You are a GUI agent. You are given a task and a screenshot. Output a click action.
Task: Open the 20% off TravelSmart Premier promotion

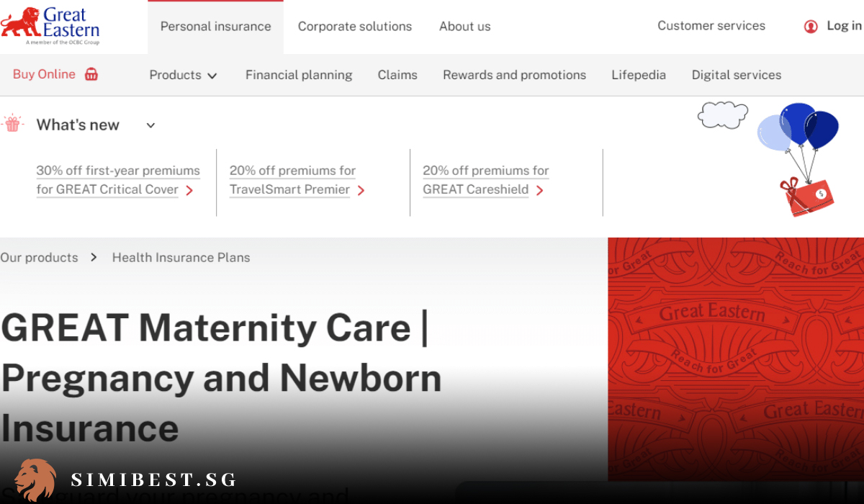click(x=292, y=179)
